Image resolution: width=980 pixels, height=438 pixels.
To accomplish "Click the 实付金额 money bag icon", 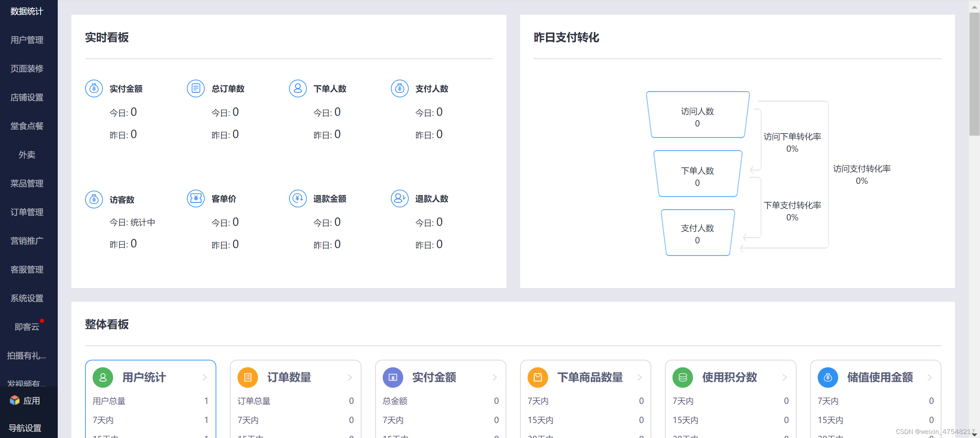I will pyautogui.click(x=94, y=89).
